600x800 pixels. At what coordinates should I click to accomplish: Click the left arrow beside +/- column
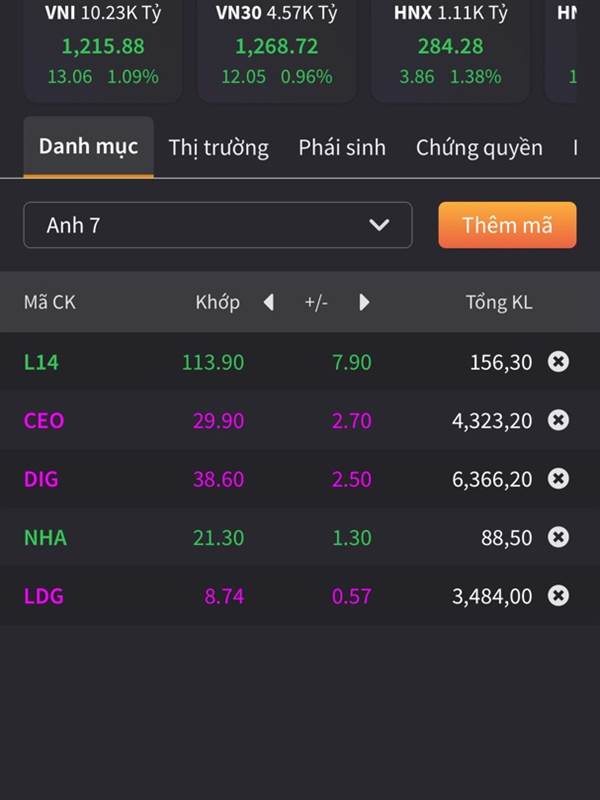click(x=268, y=303)
